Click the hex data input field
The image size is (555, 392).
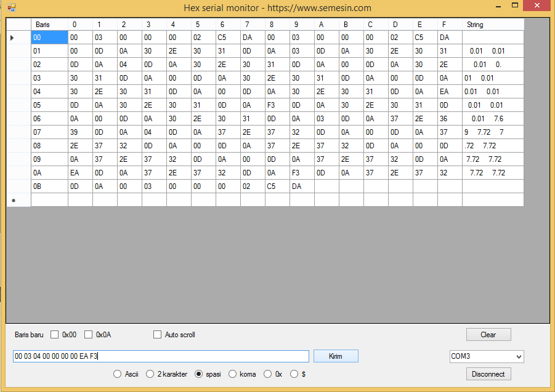[160, 356]
